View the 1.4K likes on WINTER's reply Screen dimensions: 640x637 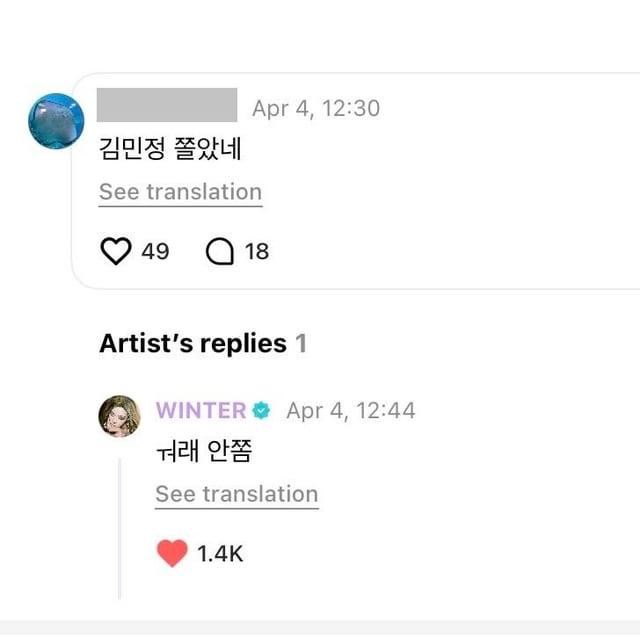point(220,553)
